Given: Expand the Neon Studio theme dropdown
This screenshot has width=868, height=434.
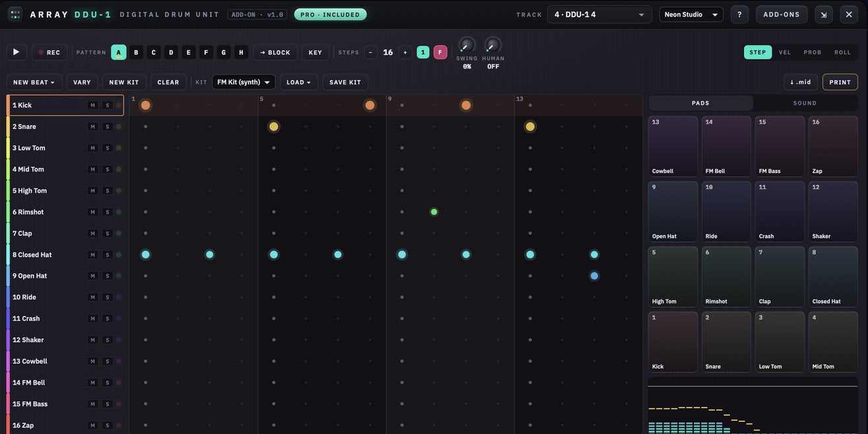Looking at the screenshot, I should click(x=691, y=15).
